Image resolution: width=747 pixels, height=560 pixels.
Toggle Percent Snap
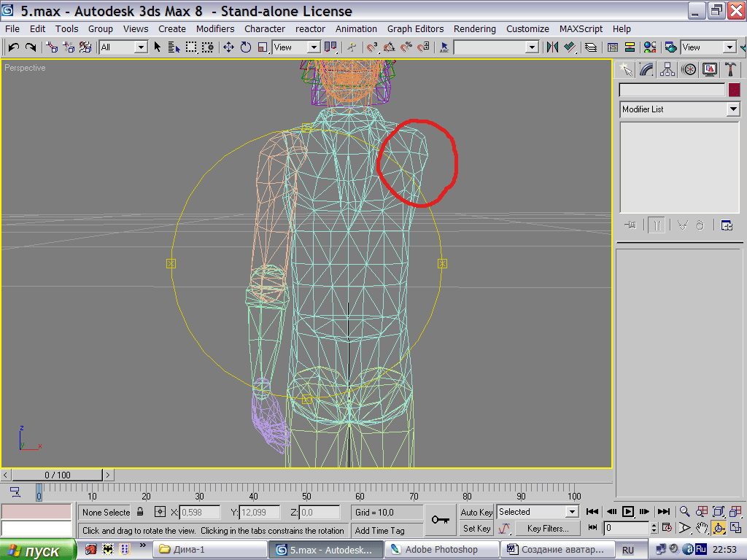pyautogui.click(x=406, y=47)
